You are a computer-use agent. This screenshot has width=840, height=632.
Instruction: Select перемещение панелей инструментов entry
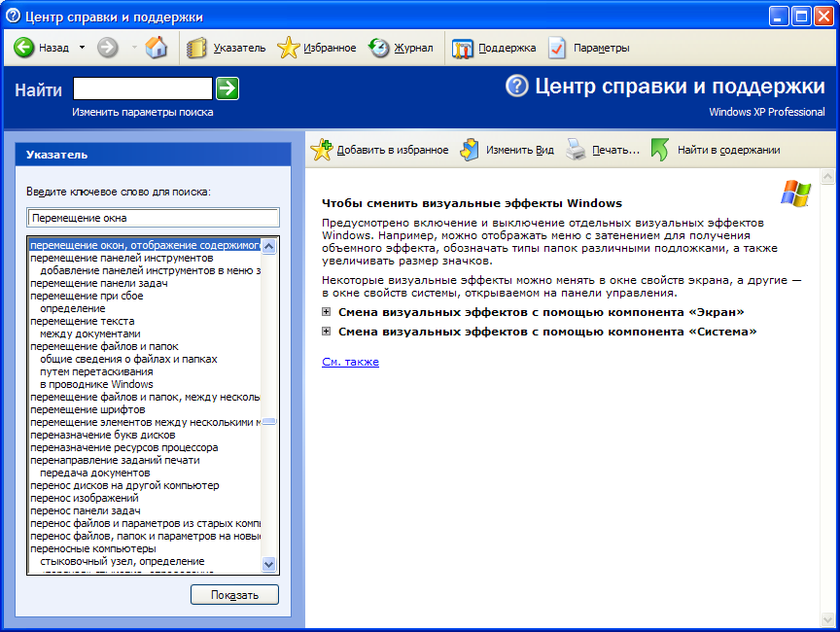(x=122, y=258)
